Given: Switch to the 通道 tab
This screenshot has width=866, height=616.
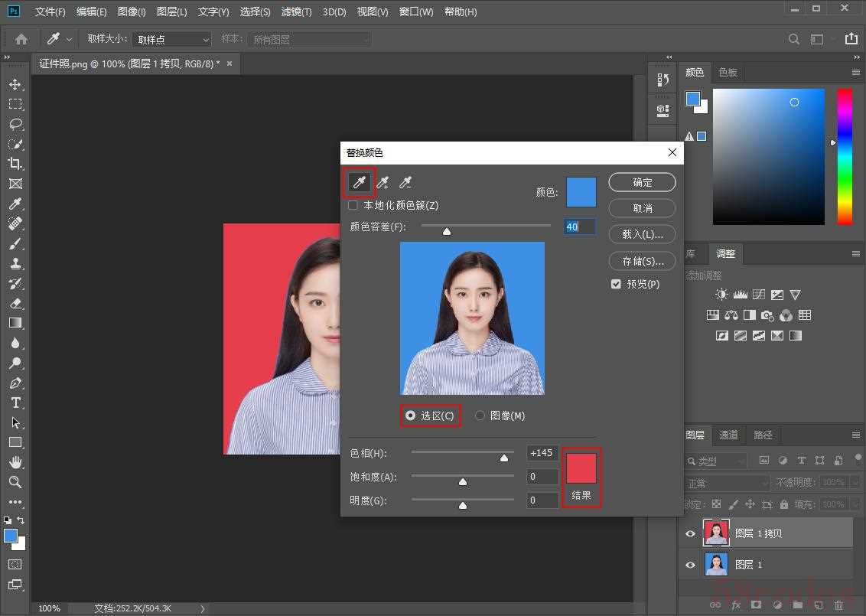Looking at the screenshot, I should click(728, 435).
